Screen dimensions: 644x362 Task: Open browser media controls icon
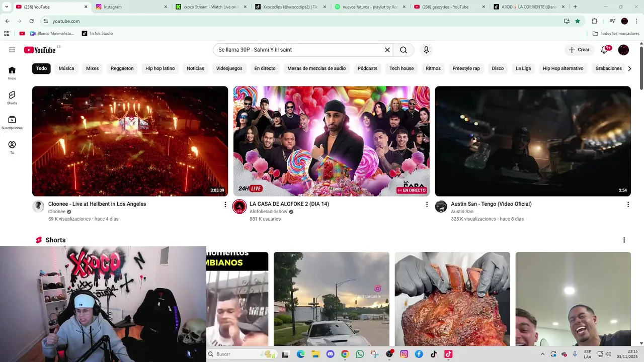coord(612,21)
